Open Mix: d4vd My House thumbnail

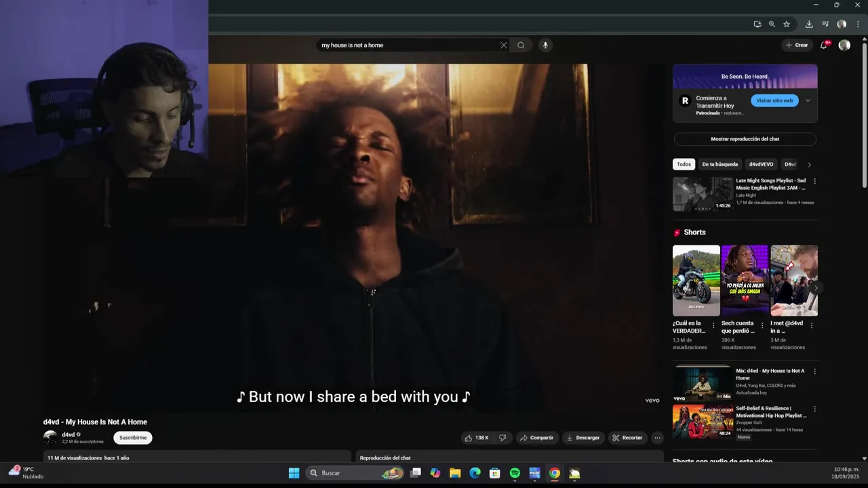pyautogui.click(x=703, y=384)
